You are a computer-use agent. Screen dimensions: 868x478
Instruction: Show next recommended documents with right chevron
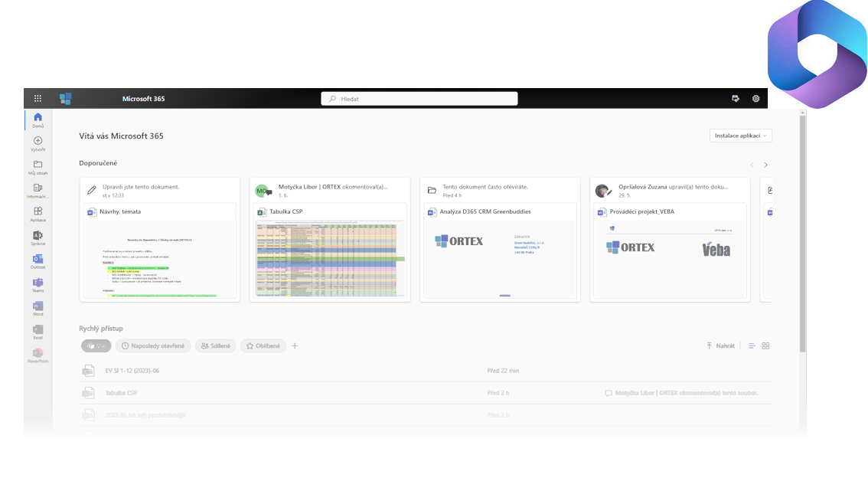[766, 165]
